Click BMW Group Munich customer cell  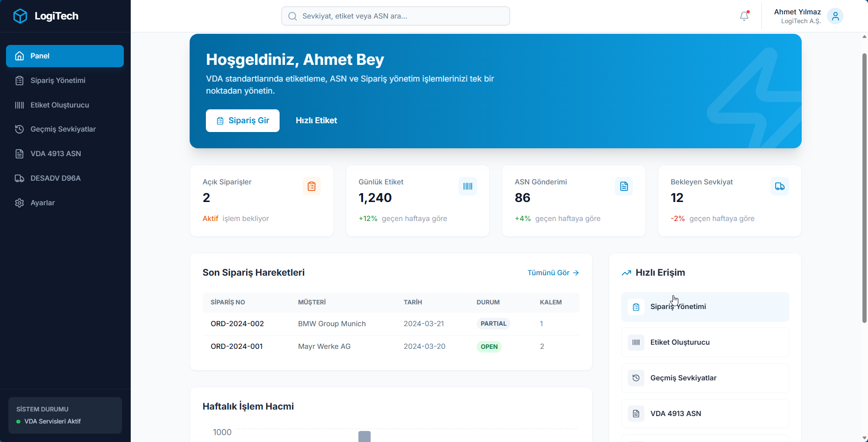tap(332, 324)
